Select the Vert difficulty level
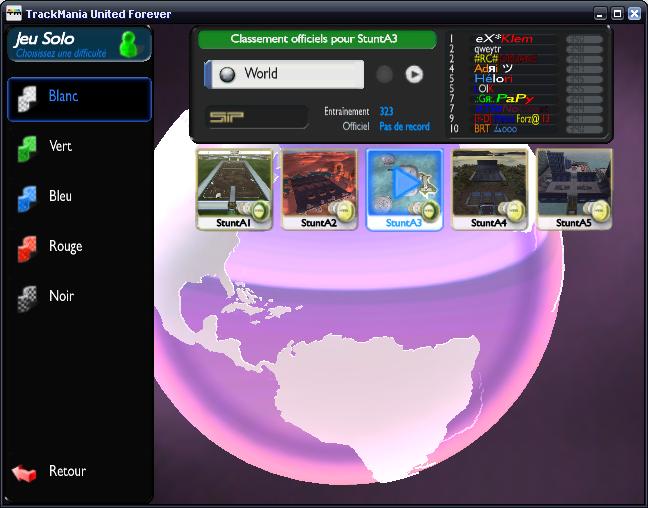 pos(60,147)
